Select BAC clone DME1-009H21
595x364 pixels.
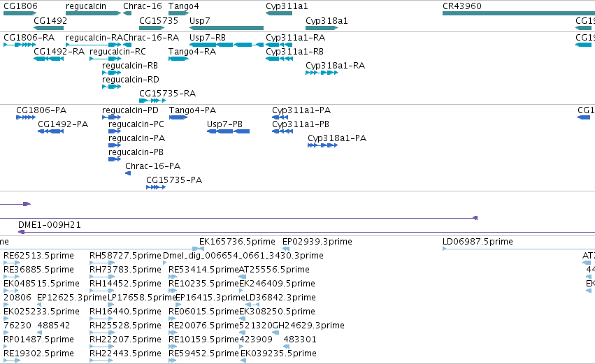tap(50, 225)
